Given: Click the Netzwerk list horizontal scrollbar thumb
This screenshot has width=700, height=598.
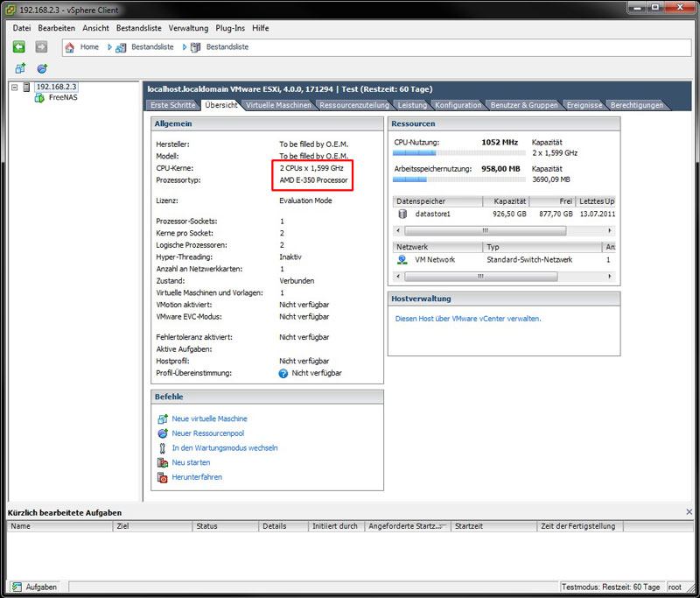Looking at the screenshot, I should tap(480, 277).
